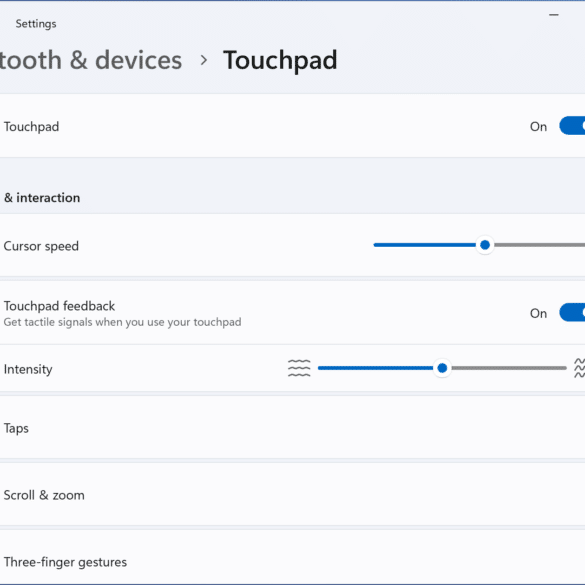Screen dimensions: 585x585
Task: Click the Intensity slider handle
Action: tap(442, 368)
